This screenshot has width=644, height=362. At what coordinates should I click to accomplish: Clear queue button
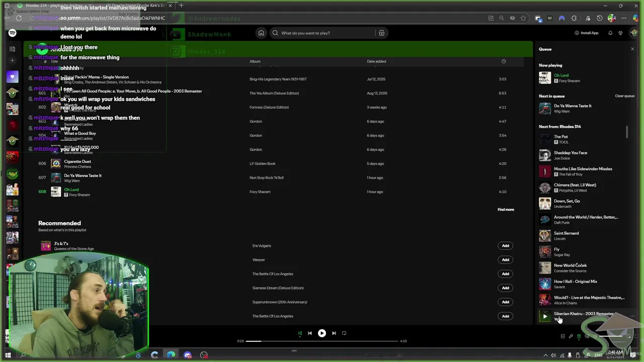624,96
